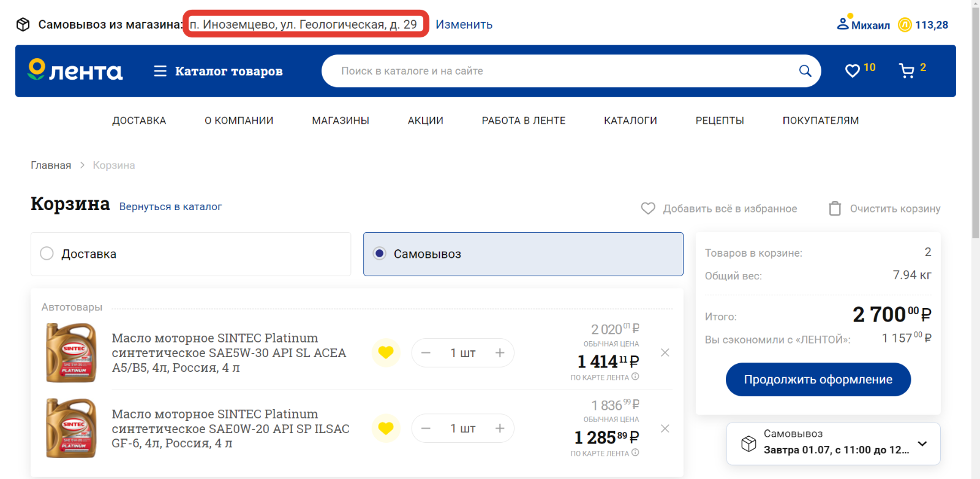Toggle favorite heart for SAE0W-20 oil
The width and height of the screenshot is (980, 479).
tap(386, 428)
